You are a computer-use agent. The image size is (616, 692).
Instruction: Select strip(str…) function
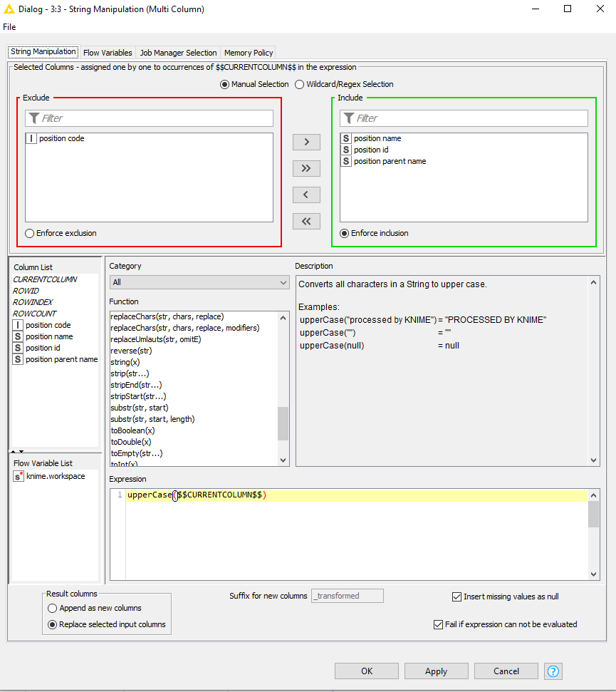pyautogui.click(x=130, y=374)
